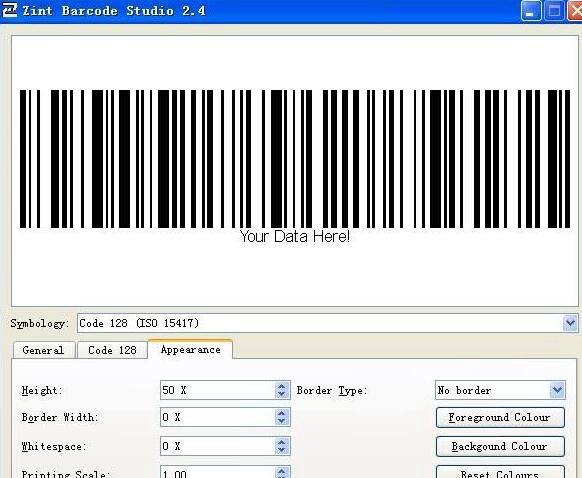Open the Symbology dropdown list

tap(327, 323)
